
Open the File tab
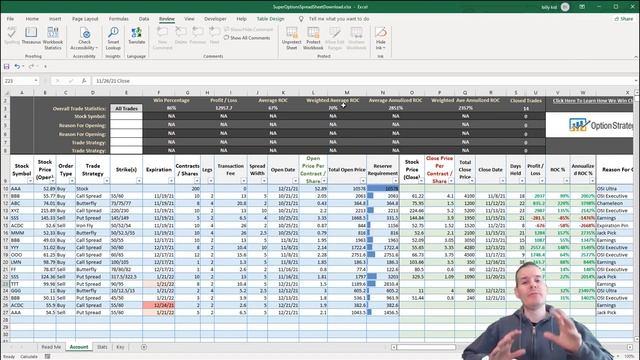10,19
